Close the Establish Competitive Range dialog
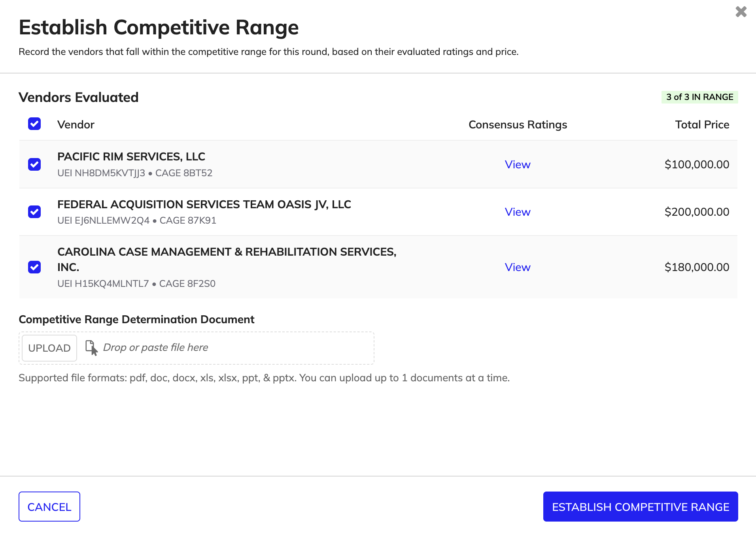This screenshot has height=535, width=756. click(741, 12)
